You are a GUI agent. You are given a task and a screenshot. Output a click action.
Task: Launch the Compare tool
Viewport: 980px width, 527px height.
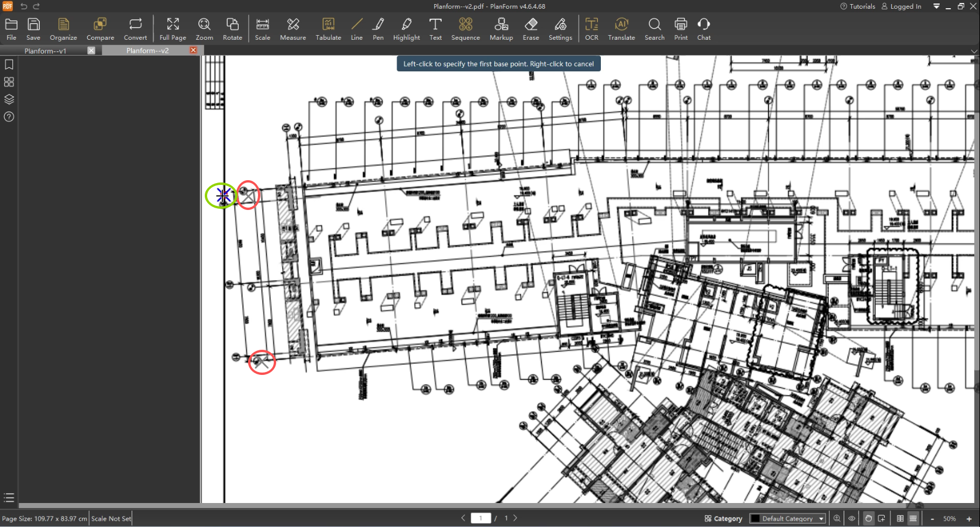point(100,29)
